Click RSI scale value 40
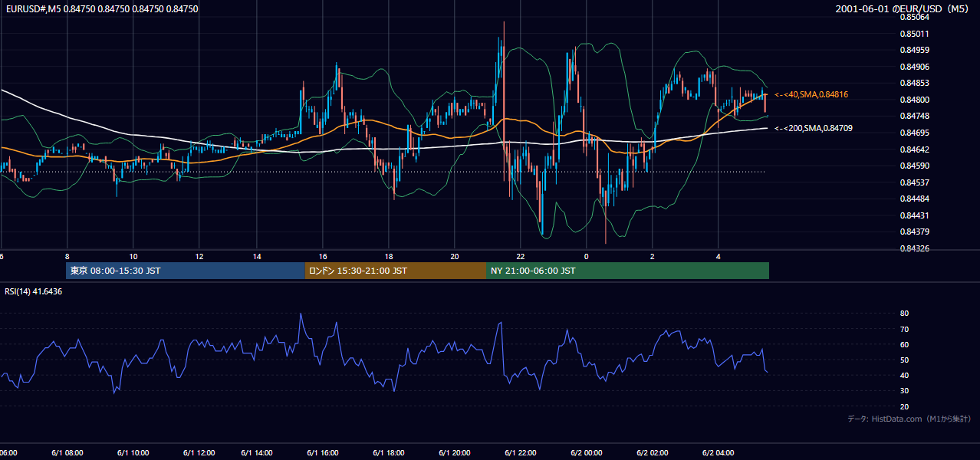Viewport: 980px width, 460px height. (x=904, y=375)
